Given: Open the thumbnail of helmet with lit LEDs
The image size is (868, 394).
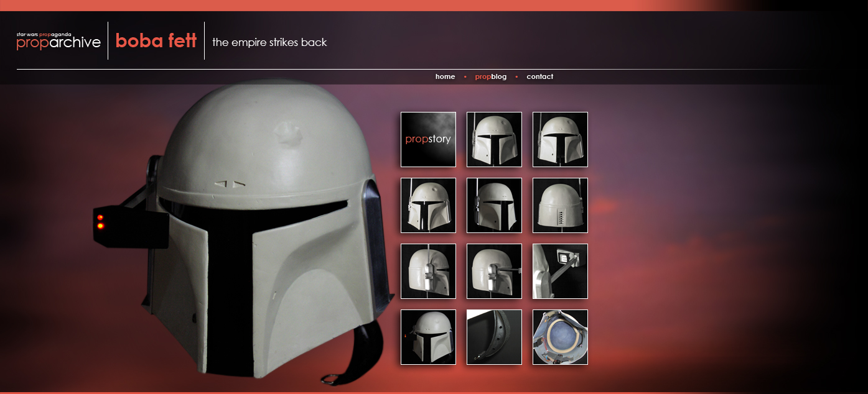Looking at the screenshot, I should [428, 337].
